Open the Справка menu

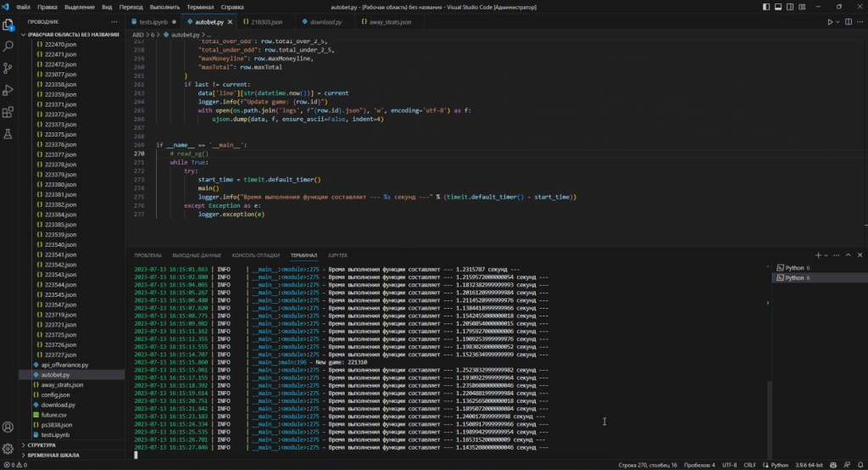[232, 7]
